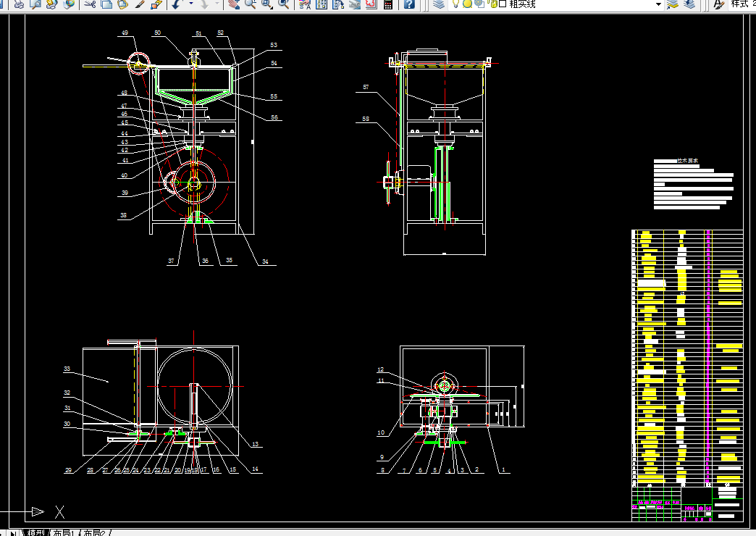
Task: Click part label 58 in the side view
Action: tap(366, 119)
